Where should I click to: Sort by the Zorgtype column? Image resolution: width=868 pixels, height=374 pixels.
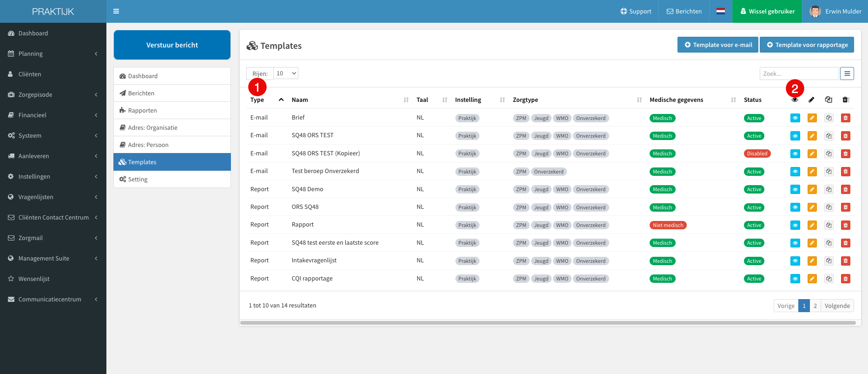[x=578, y=100]
